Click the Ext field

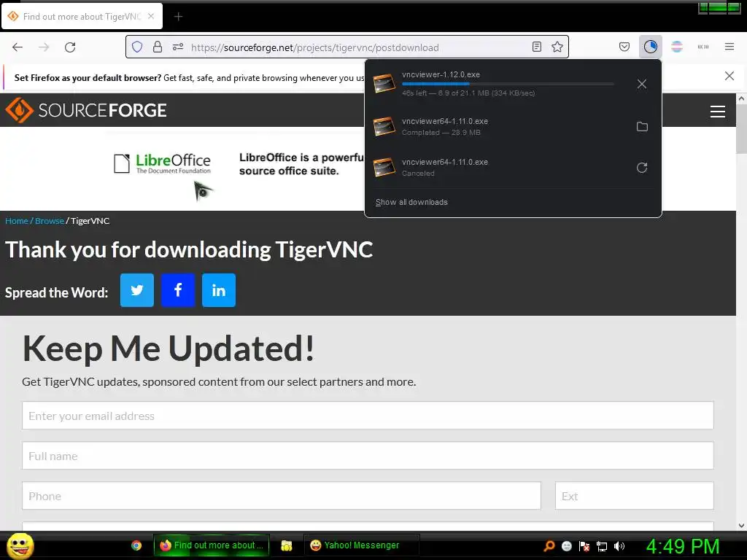[x=635, y=496]
